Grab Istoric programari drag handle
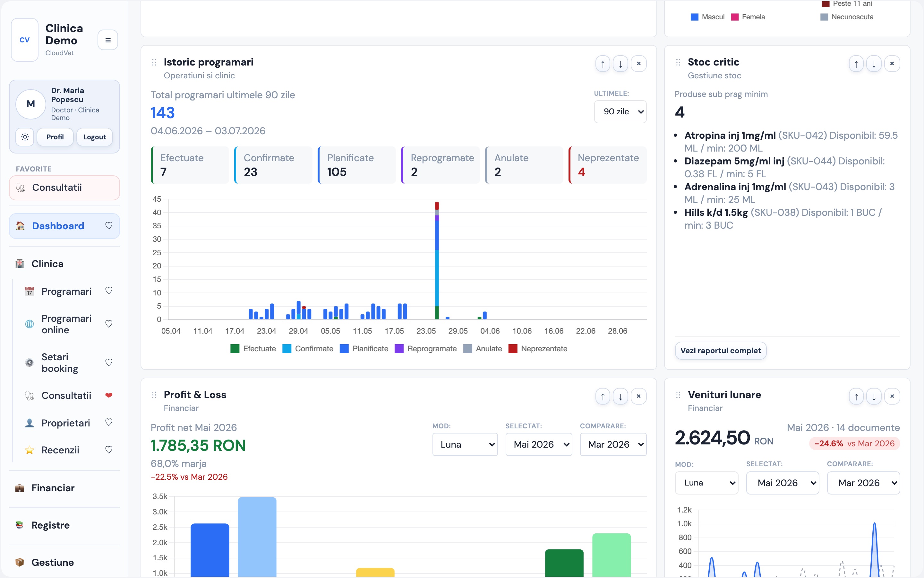 pos(154,62)
